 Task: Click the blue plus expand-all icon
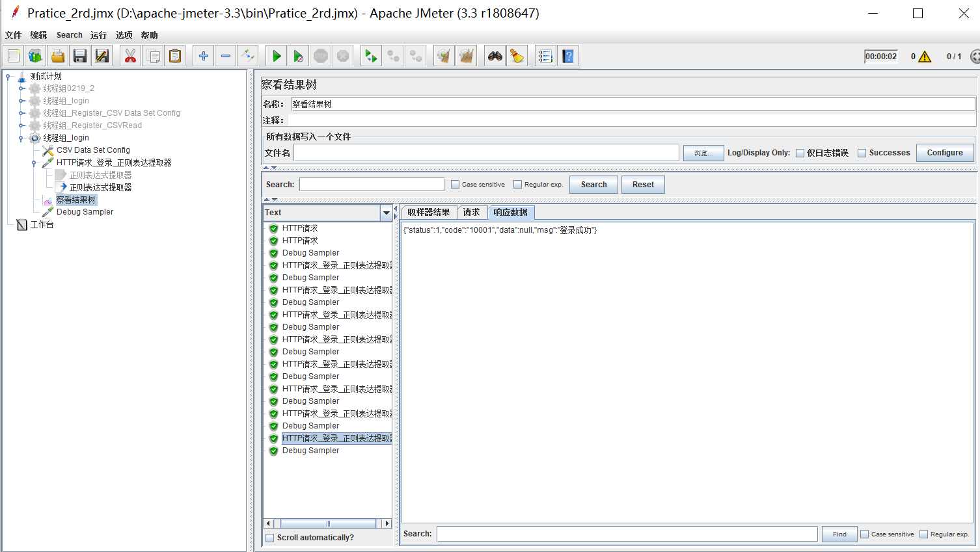(x=203, y=57)
